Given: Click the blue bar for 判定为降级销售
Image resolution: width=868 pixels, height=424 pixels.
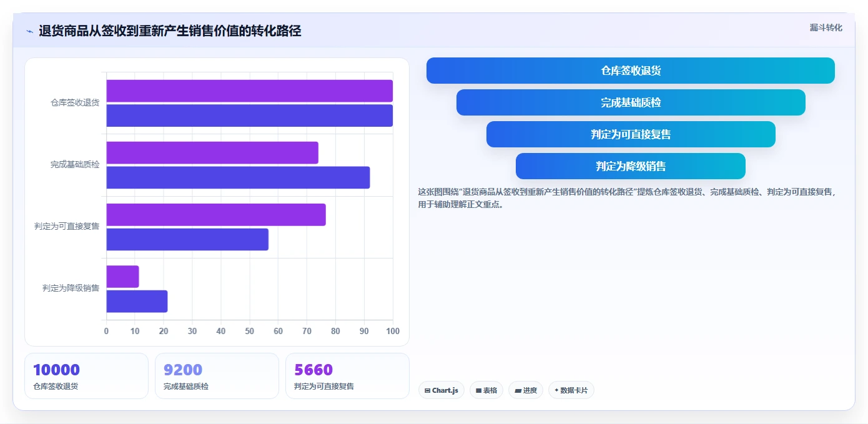Looking at the screenshot, I should tap(137, 302).
